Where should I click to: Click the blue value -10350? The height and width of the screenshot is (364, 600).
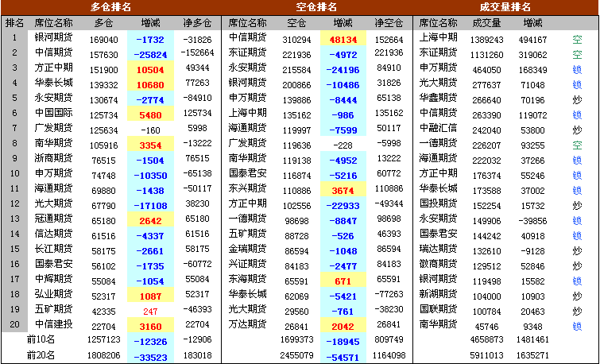pos(150,176)
